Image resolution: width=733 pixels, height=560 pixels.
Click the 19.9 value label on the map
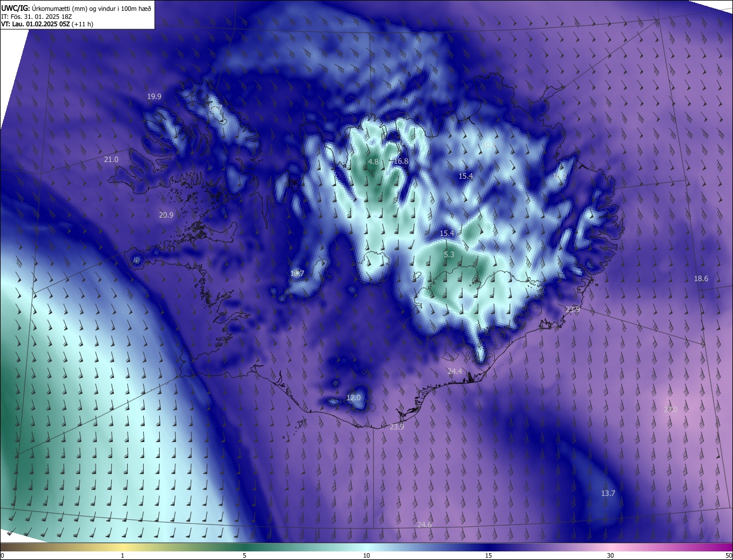154,97
